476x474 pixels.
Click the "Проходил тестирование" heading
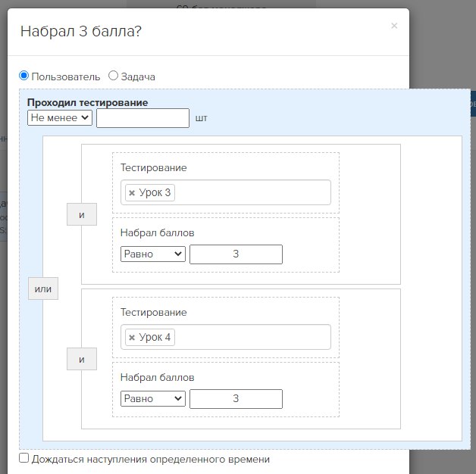pyautogui.click(x=87, y=102)
